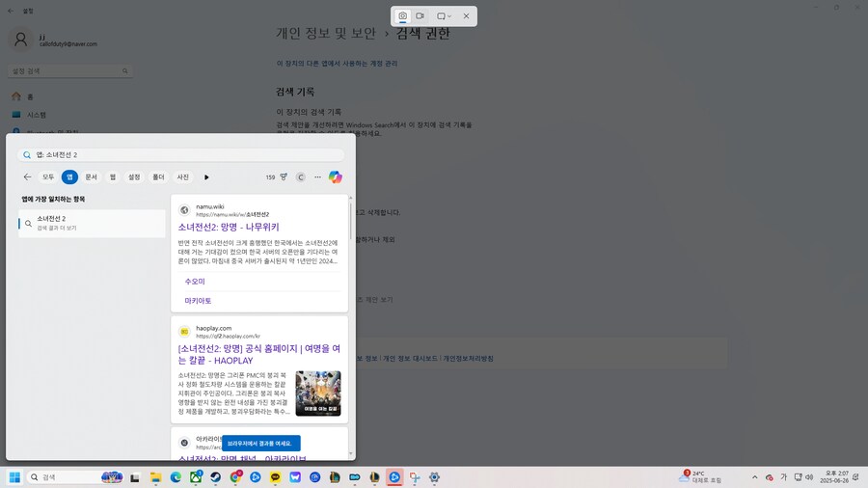Click the namu.wiki globe site icon
Image resolution: width=868 pixels, height=488 pixels.
coord(184,210)
